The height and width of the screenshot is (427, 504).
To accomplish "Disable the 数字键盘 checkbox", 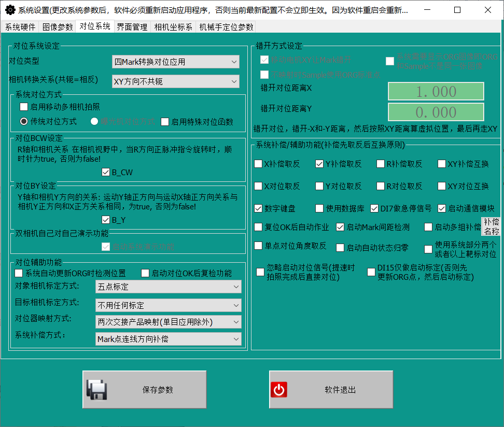I will (258, 208).
